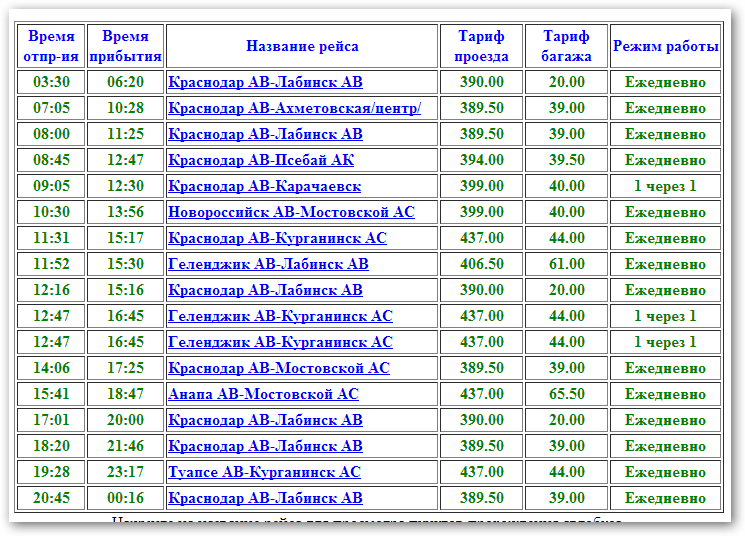745x536 pixels.
Task: Select the 394.00 fare cell
Action: point(481,160)
